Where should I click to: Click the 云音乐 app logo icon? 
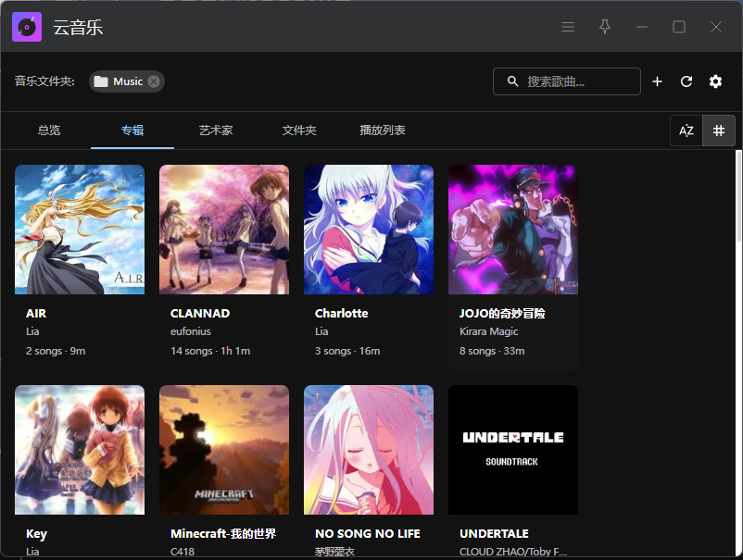click(x=27, y=27)
